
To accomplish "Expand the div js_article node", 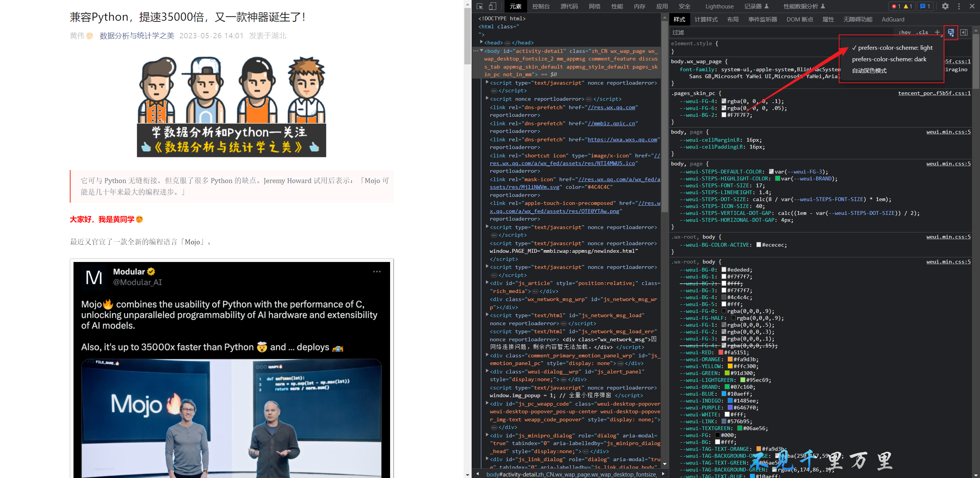I will click(x=487, y=283).
